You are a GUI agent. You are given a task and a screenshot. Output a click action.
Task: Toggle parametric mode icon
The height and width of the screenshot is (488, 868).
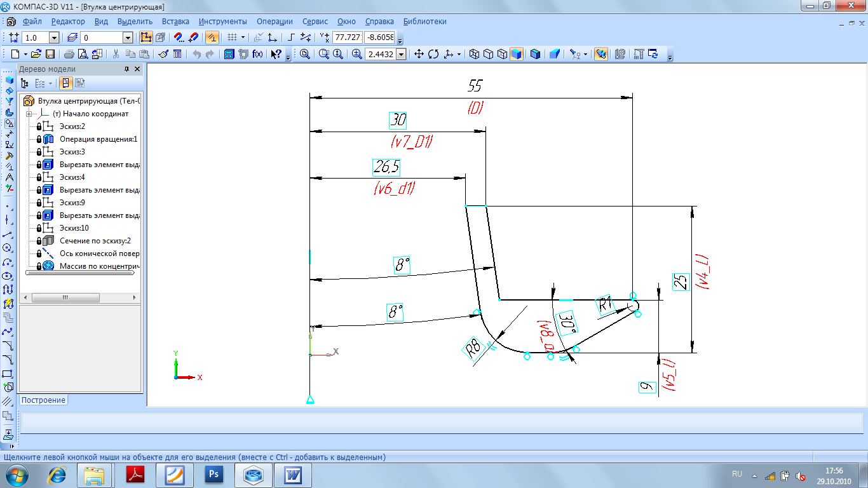(x=212, y=37)
